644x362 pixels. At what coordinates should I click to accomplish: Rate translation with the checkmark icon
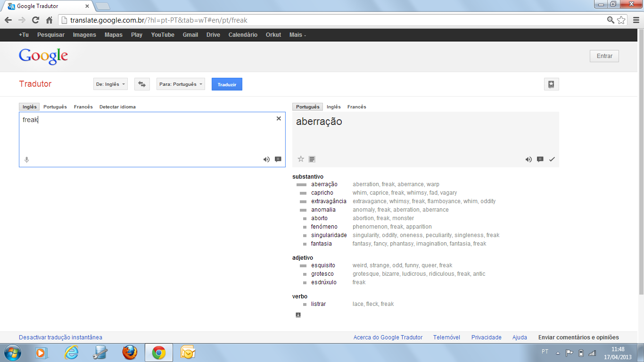coord(552,159)
